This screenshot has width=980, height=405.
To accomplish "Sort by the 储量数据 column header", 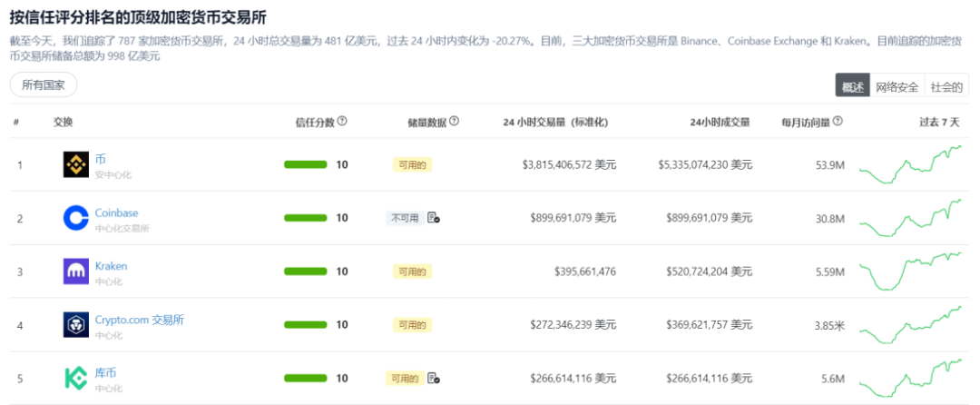I will tap(426, 123).
